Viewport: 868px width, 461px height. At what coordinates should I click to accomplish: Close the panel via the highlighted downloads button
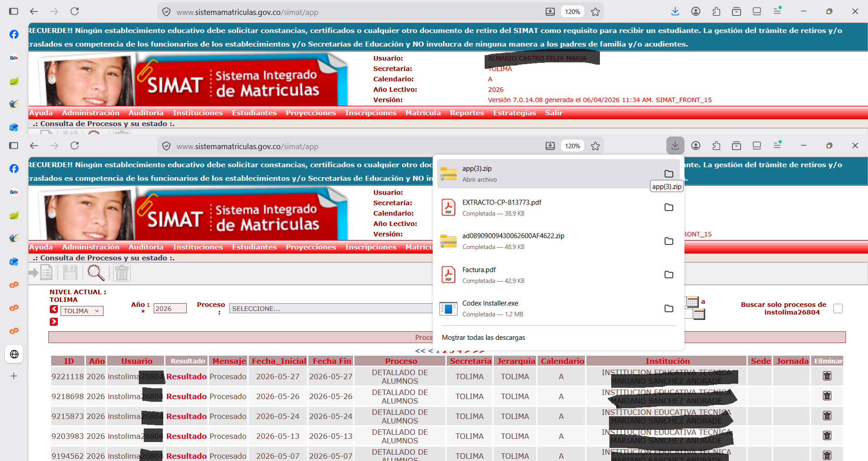[x=675, y=146]
